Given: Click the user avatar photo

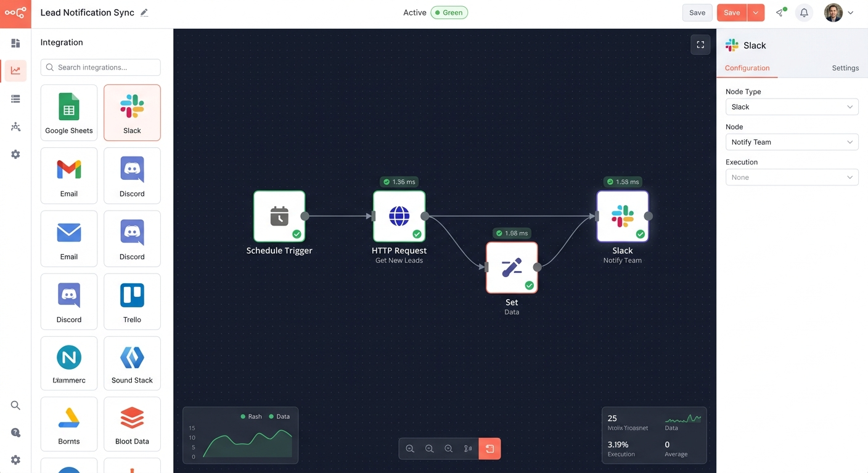Looking at the screenshot, I should point(833,12).
